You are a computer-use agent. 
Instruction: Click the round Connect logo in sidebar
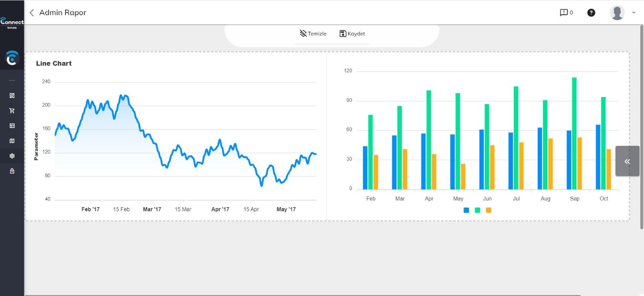[12, 58]
